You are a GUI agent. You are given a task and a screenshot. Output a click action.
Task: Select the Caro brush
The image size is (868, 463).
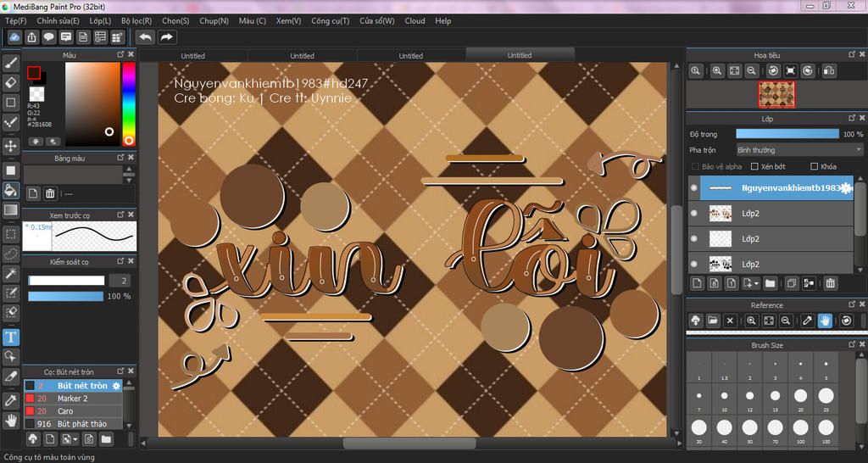[73, 411]
